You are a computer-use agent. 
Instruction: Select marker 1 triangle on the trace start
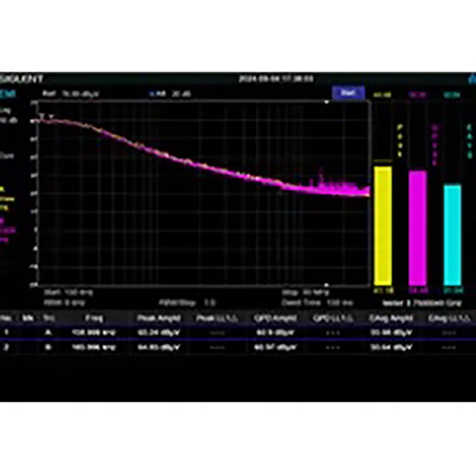point(42,116)
